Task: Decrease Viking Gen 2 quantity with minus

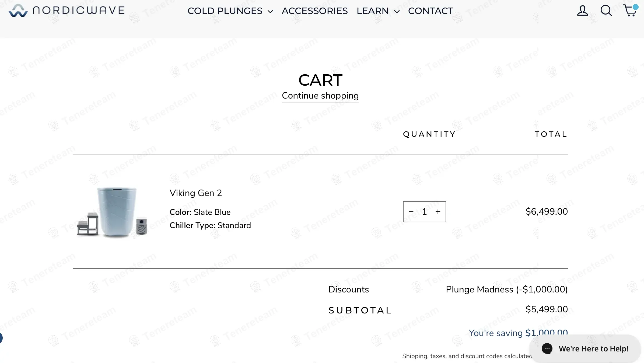Action: (411, 212)
